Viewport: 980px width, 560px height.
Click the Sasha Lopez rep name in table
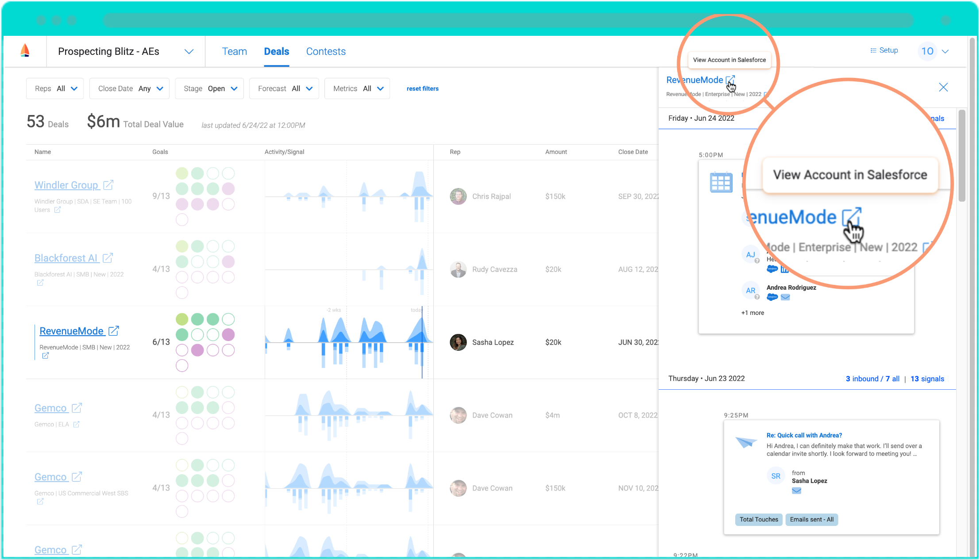493,342
